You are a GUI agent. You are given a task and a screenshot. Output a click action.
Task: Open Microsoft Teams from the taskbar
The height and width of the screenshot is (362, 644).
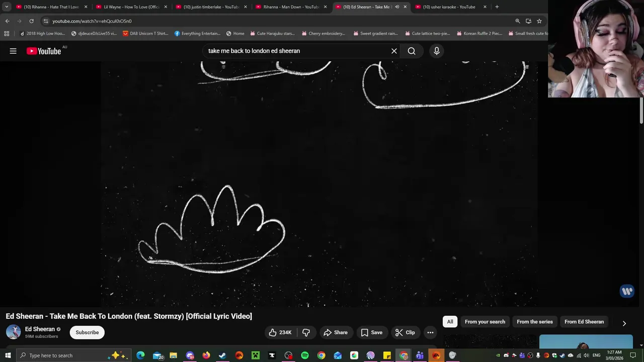[x=420, y=355]
